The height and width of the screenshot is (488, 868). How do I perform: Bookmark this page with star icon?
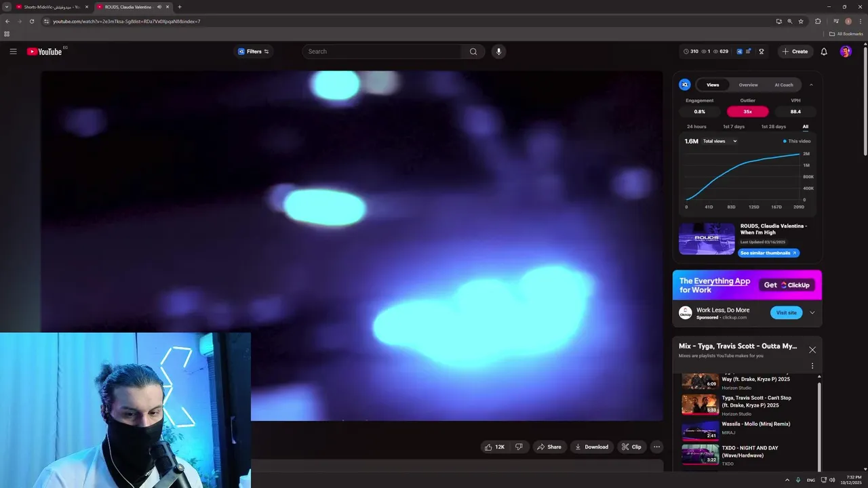click(801, 21)
